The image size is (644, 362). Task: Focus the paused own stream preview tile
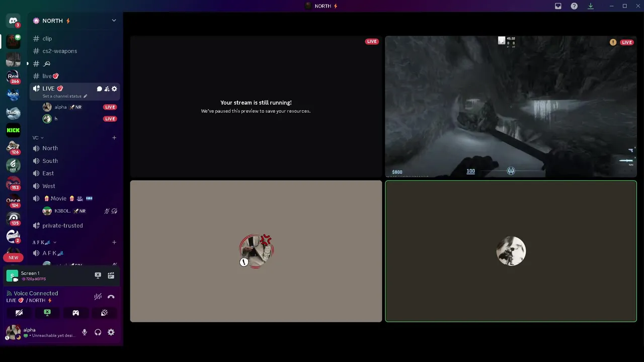(256, 107)
